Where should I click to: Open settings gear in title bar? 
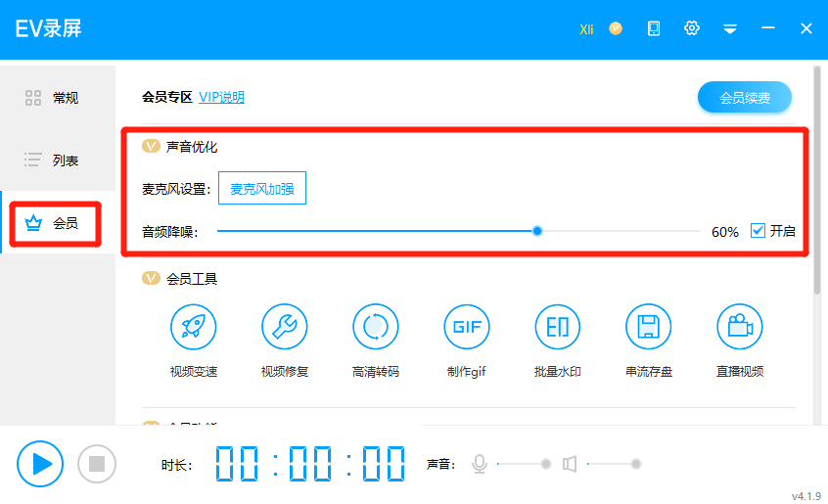pos(692,28)
